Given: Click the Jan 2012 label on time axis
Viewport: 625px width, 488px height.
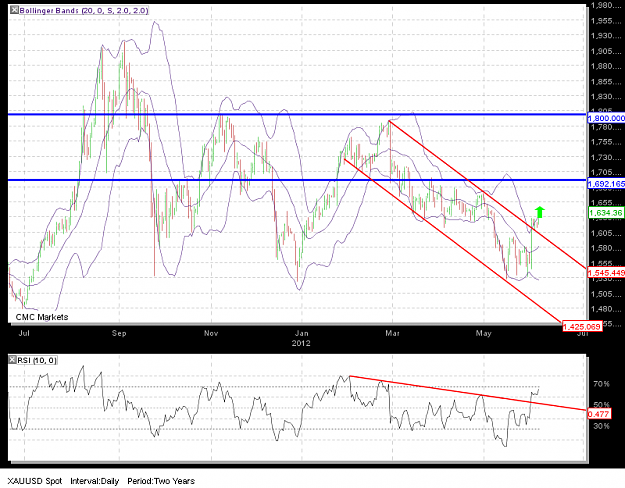Looking at the screenshot, I should 301,338.
